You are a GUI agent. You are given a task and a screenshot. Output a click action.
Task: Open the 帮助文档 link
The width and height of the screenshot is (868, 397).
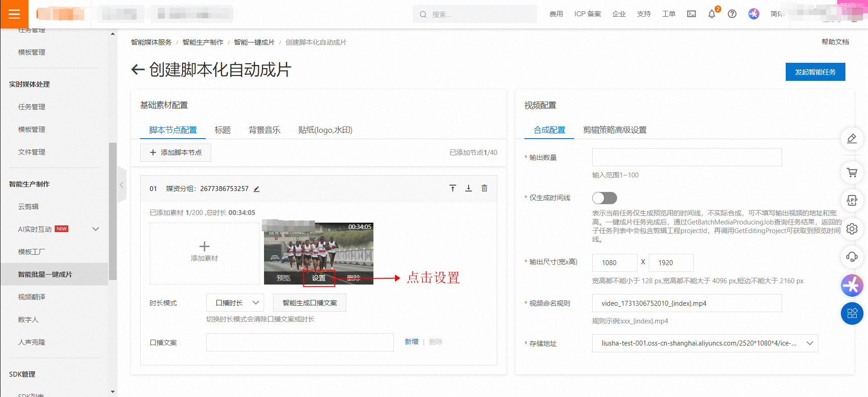(835, 42)
